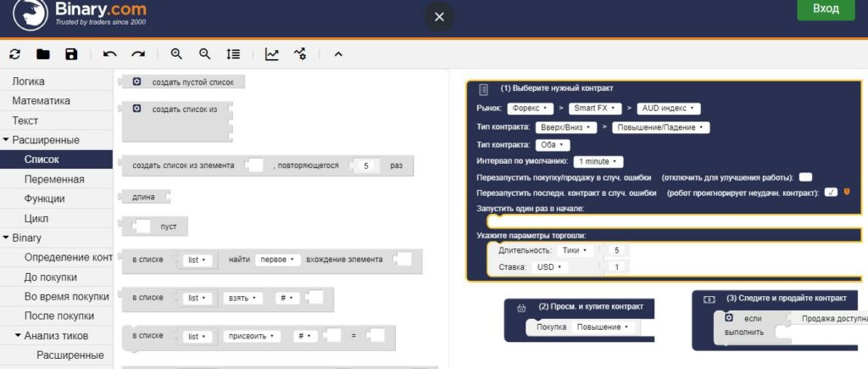Click the redo arrow icon

coord(138,54)
